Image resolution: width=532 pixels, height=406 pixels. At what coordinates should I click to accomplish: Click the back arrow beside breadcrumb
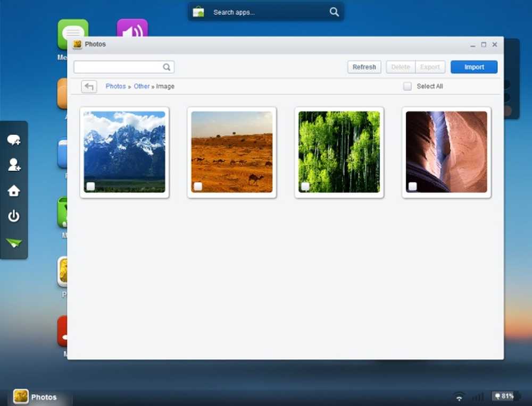coord(89,87)
